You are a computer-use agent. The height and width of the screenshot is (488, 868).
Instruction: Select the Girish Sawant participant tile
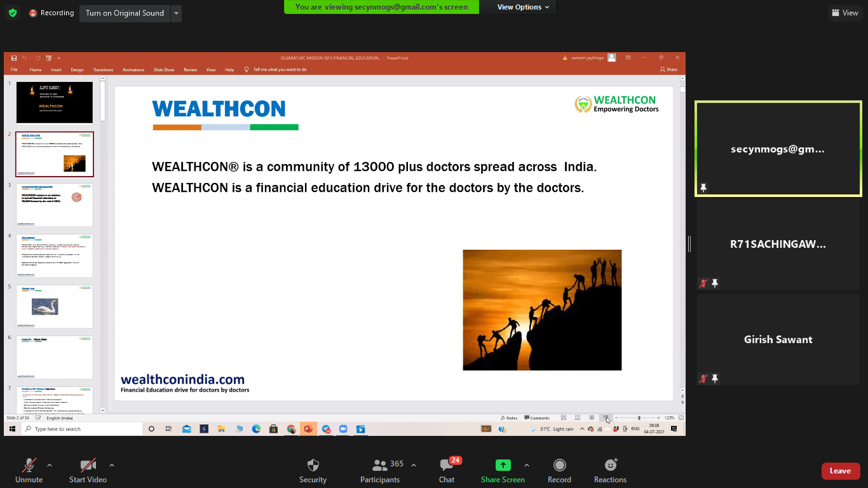[x=778, y=339]
